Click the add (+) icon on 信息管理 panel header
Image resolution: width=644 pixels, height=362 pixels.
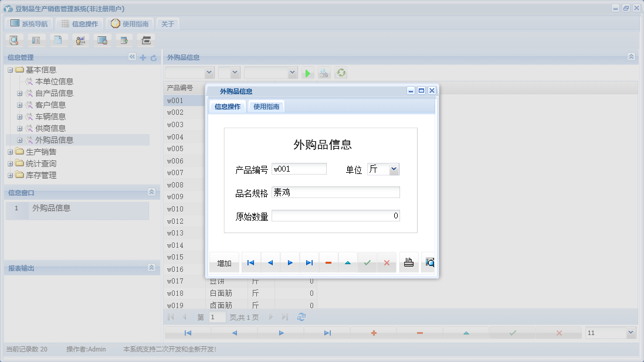[x=143, y=57]
